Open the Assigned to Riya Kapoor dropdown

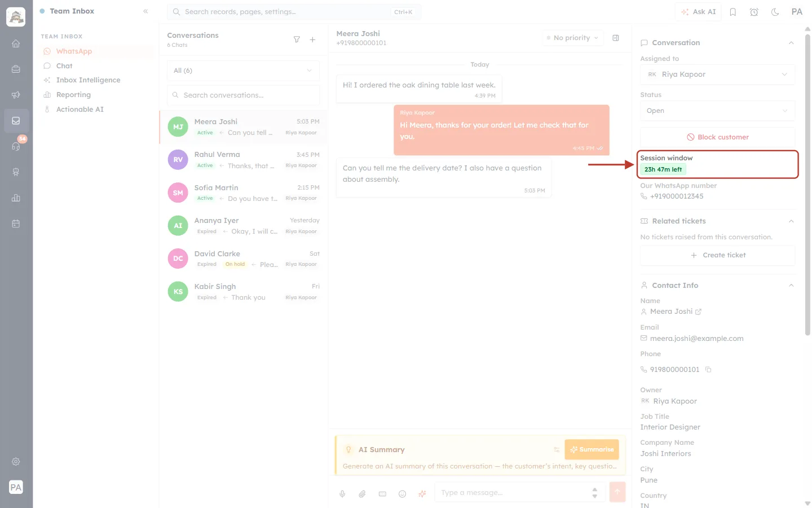718,75
